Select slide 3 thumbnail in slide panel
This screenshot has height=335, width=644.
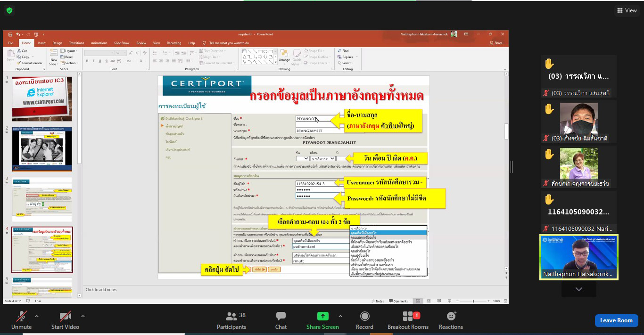(x=42, y=199)
